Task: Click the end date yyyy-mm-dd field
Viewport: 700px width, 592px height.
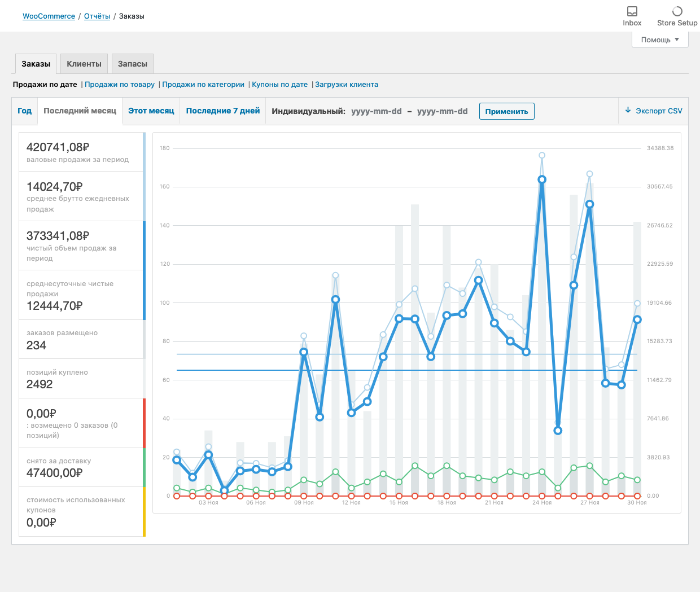Action: 443,111
